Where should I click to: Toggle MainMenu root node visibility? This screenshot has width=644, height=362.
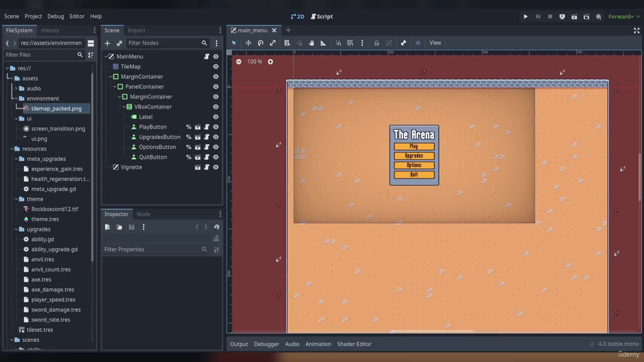216,56
